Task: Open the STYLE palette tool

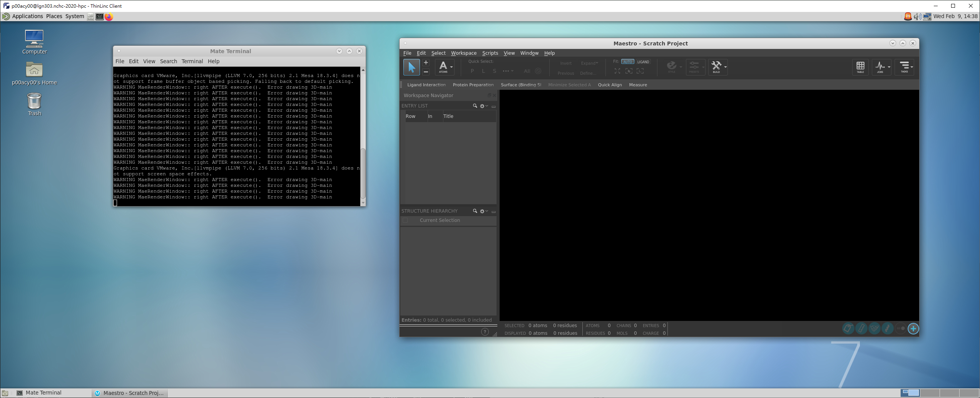Action: coord(672,67)
